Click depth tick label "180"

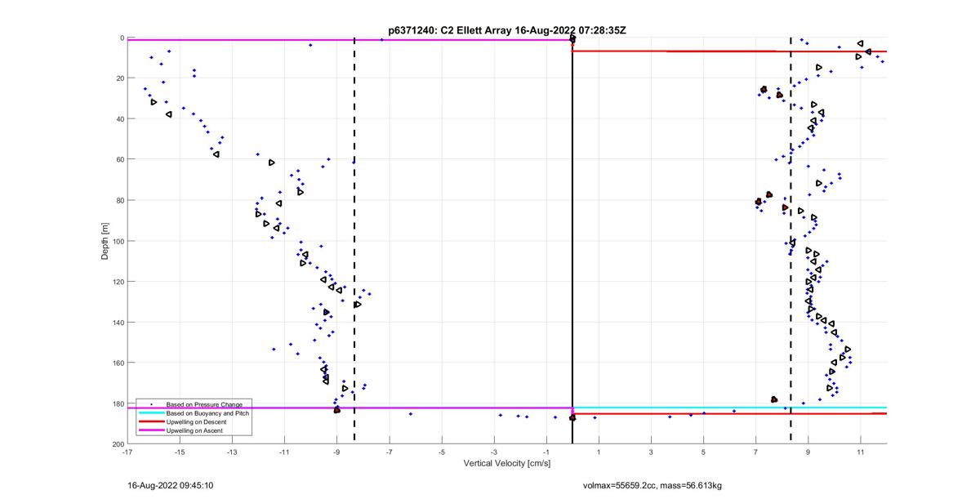(x=118, y=403)
